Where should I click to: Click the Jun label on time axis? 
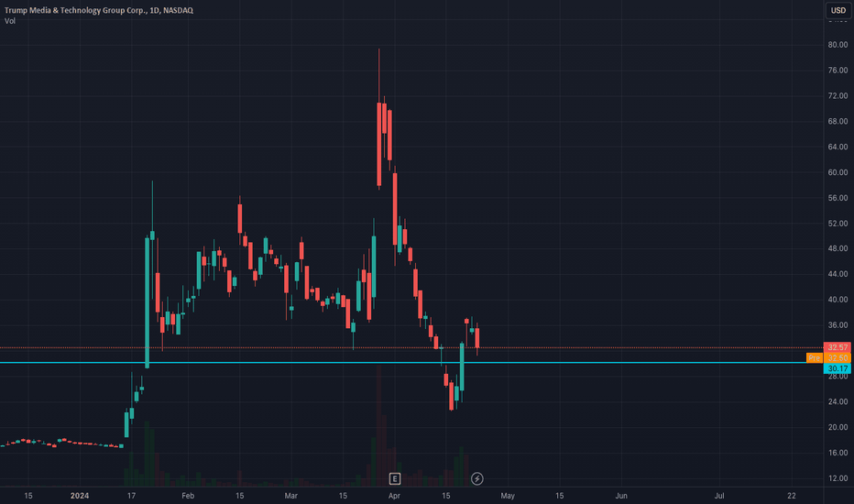pos(621,496)
